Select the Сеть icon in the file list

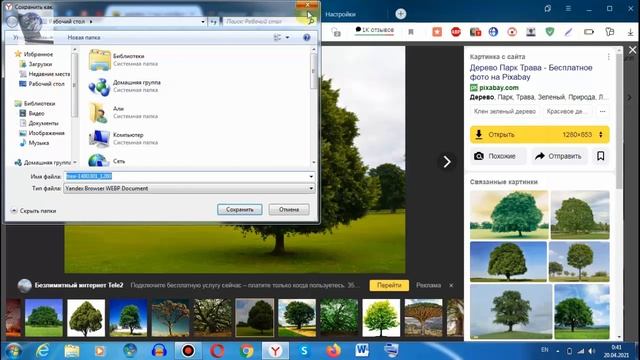(x=99, y=160)
